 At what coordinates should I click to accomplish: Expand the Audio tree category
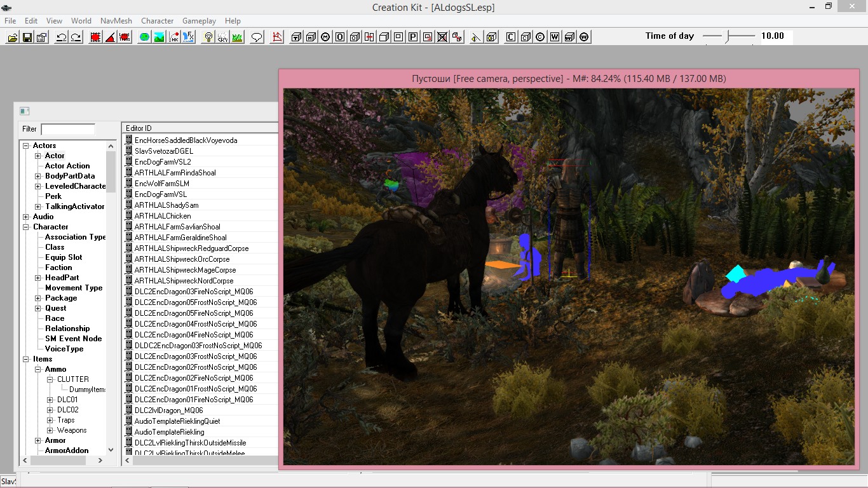tap(26, 217)
